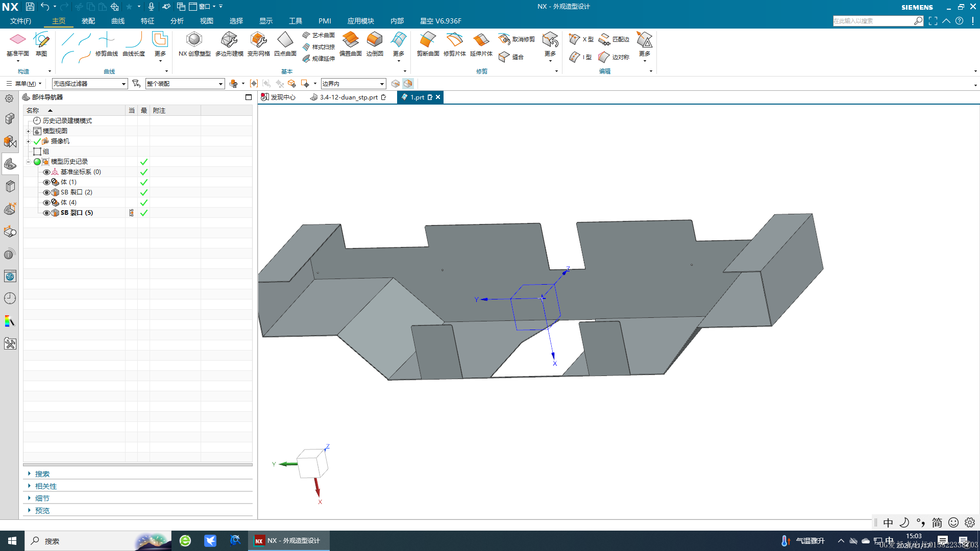Collapse the 模型历史记录 tree node
The image size is (980, 551).
point(29,162)
